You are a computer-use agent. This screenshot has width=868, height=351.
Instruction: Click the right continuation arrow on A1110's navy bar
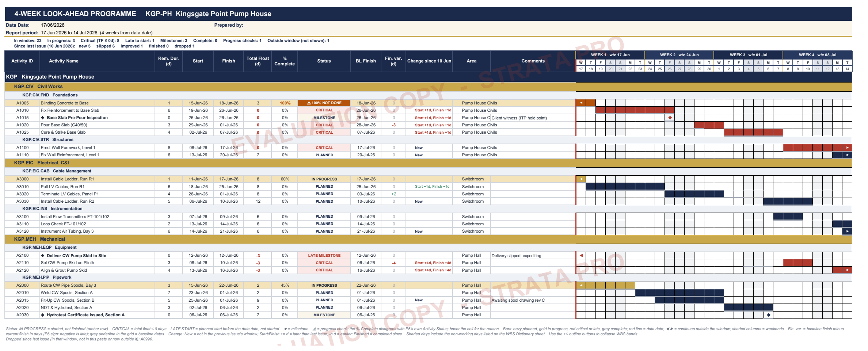847,155
